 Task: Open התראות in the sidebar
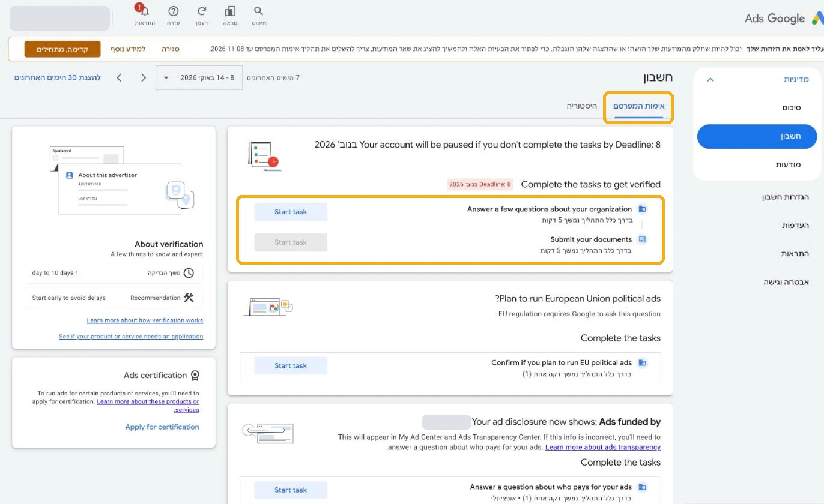pyautogui.click(x=795, y=253)
